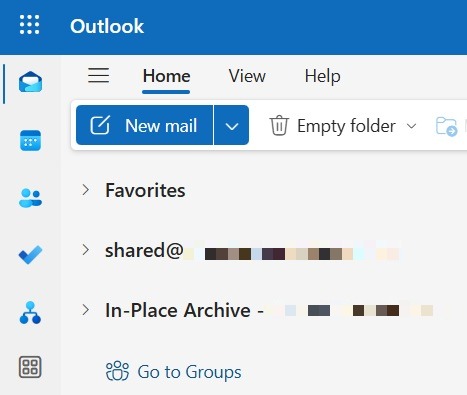The height and width of the screenshot is (395, 467).
Task: Open Calendar from the left rail
Action: coord(30,140)
